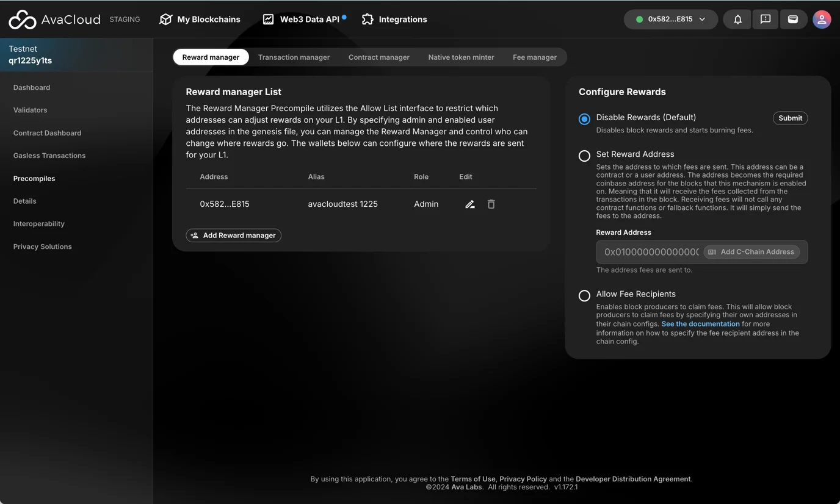
Task: Click the Integrations puzzle icon
Action: coord(367,20)
